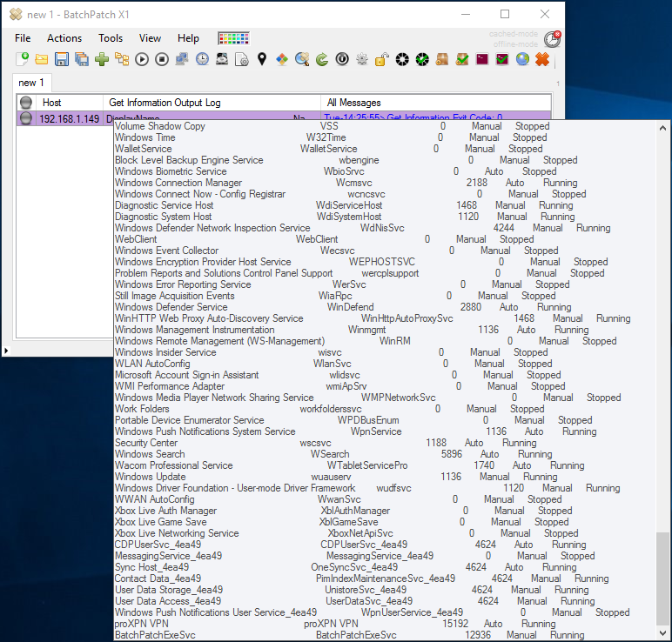Click the grey gear toolbar icon

[362, 59]
